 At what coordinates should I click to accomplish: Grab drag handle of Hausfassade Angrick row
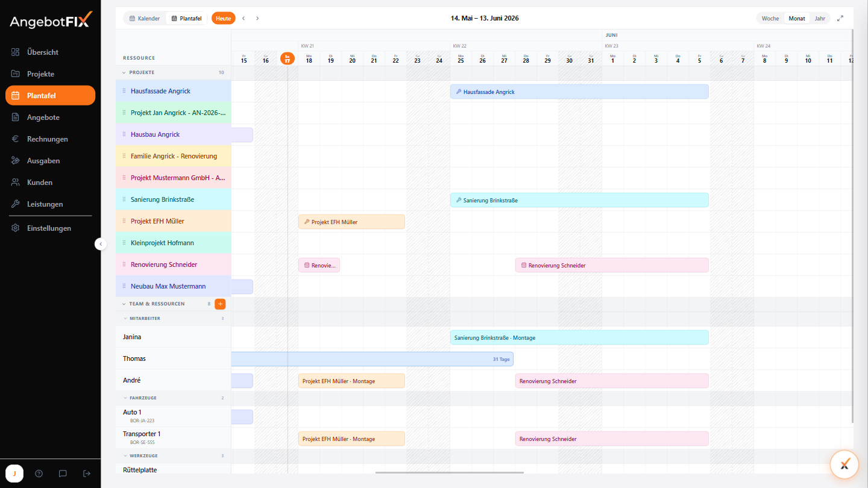[124, 91]
